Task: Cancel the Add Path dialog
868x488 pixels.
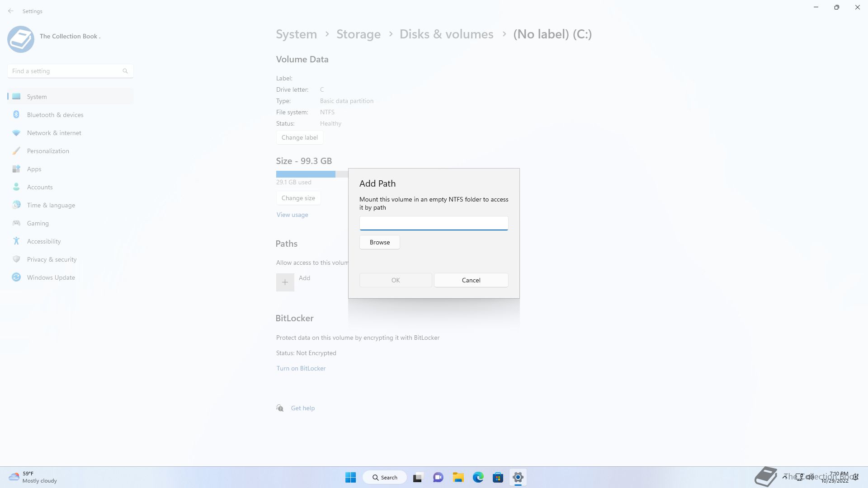Action: (x=471, y=280)
